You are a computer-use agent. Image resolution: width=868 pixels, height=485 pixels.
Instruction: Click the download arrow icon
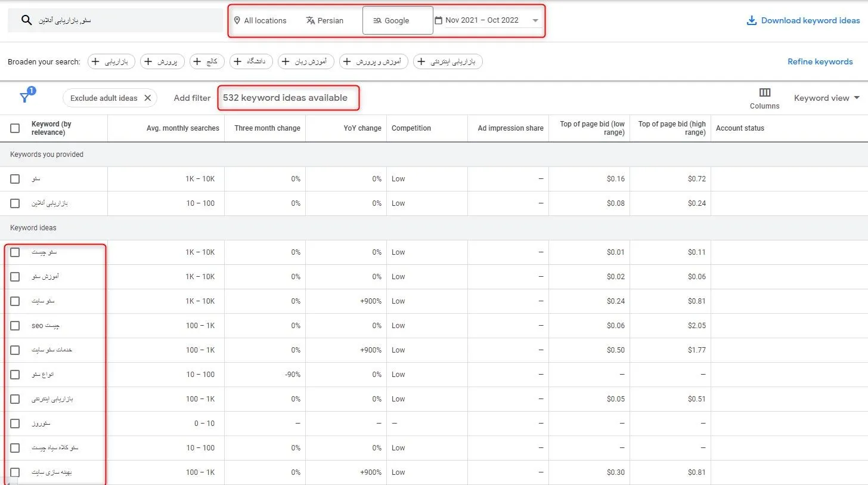pyautogui.click(x=752, y=20)
